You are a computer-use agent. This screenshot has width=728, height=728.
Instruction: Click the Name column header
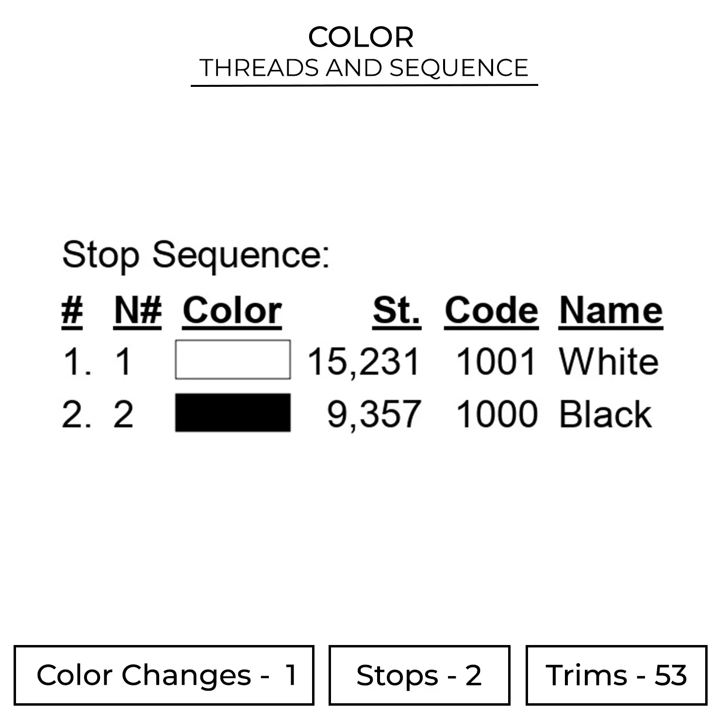pos(611,311)
